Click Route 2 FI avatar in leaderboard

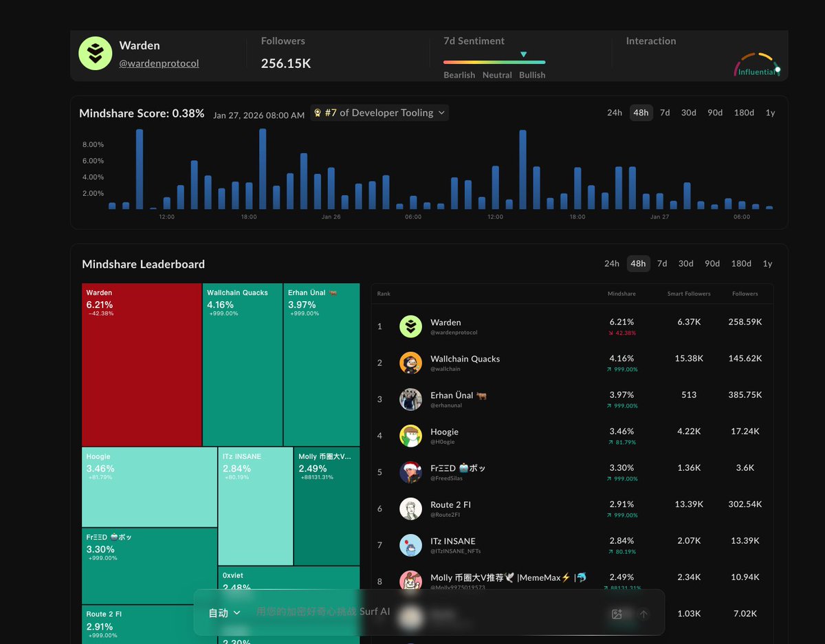click(x=410, y=509)
